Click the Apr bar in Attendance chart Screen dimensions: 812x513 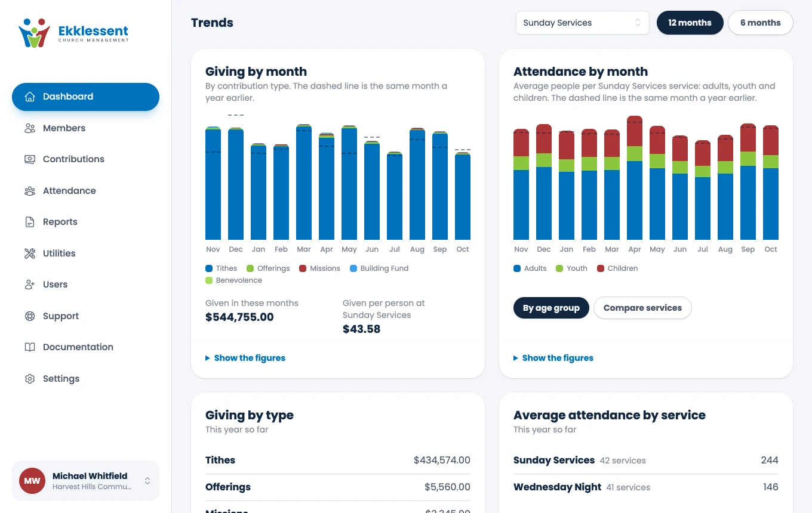pos(635,178)
